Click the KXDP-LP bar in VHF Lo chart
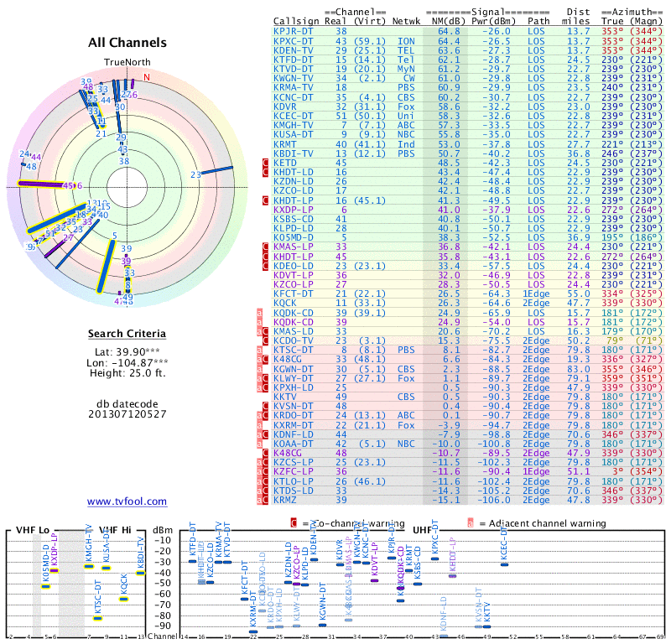 [x=55, y=570]
